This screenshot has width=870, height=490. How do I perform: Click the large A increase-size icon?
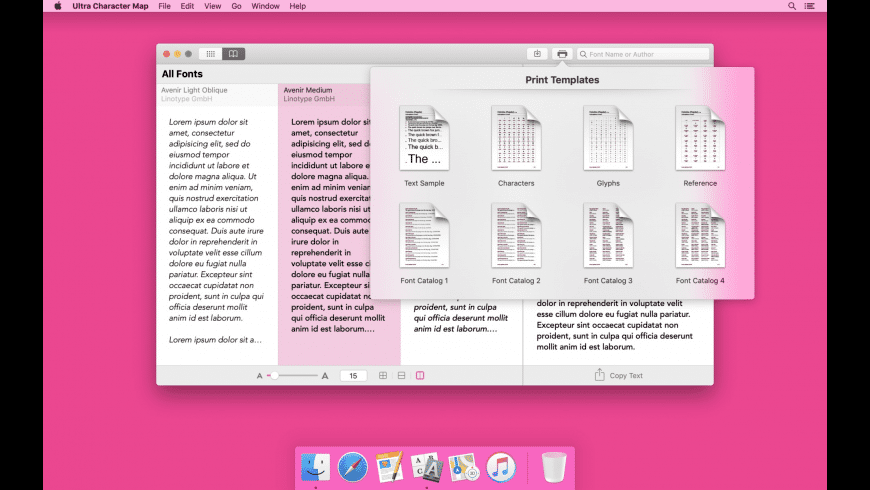[325, 376]
